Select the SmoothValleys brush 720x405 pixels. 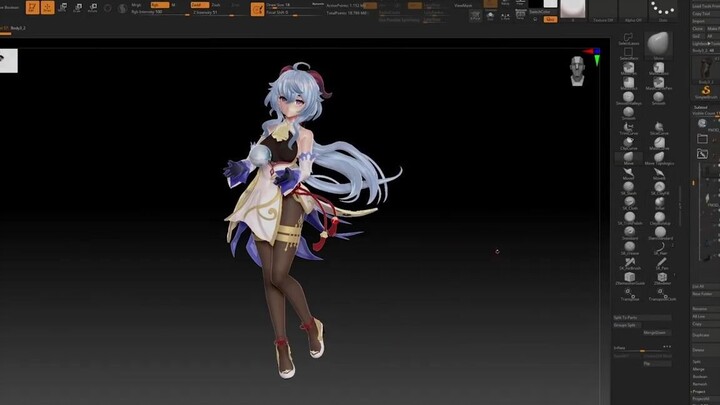[x=628, y=98]
